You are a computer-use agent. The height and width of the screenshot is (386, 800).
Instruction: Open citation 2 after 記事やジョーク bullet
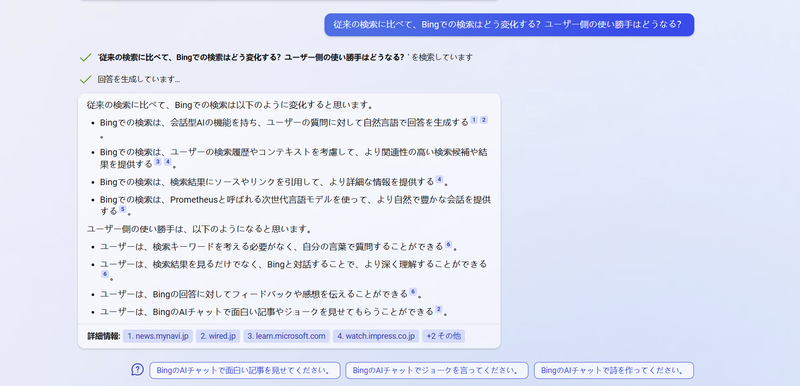tap(438, 310)
